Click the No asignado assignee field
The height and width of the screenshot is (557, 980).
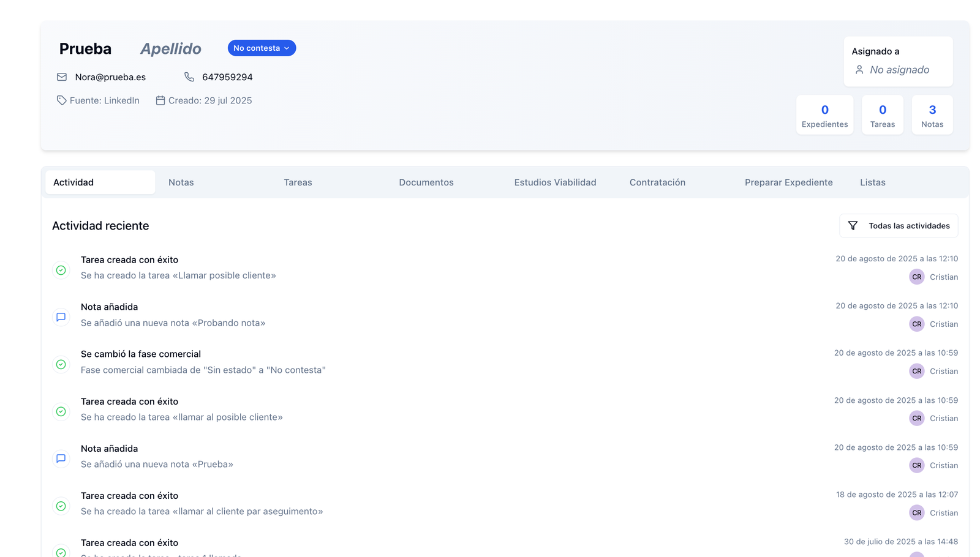899,70
